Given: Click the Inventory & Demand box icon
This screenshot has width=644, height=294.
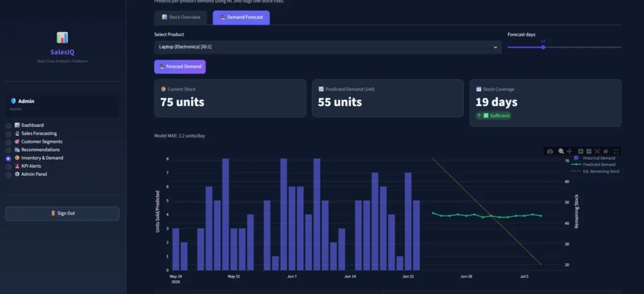Looking at the screenshot, I should [17, 158].
